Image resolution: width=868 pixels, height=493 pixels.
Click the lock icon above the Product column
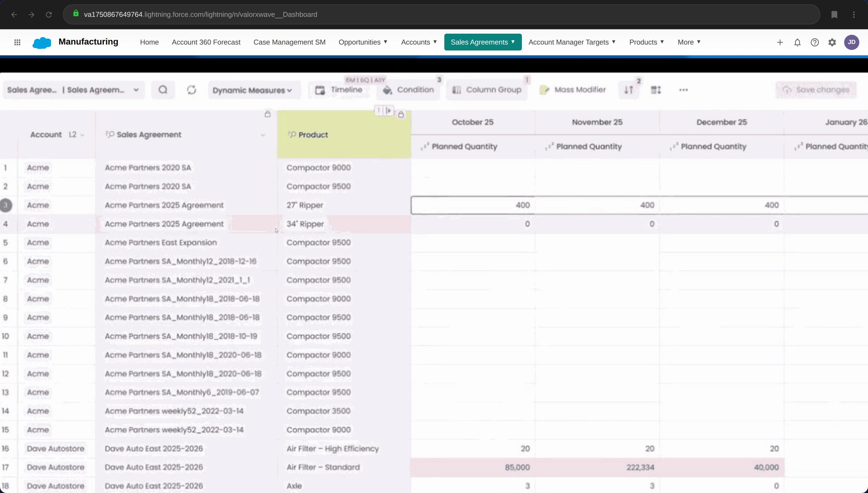[401, 115]
